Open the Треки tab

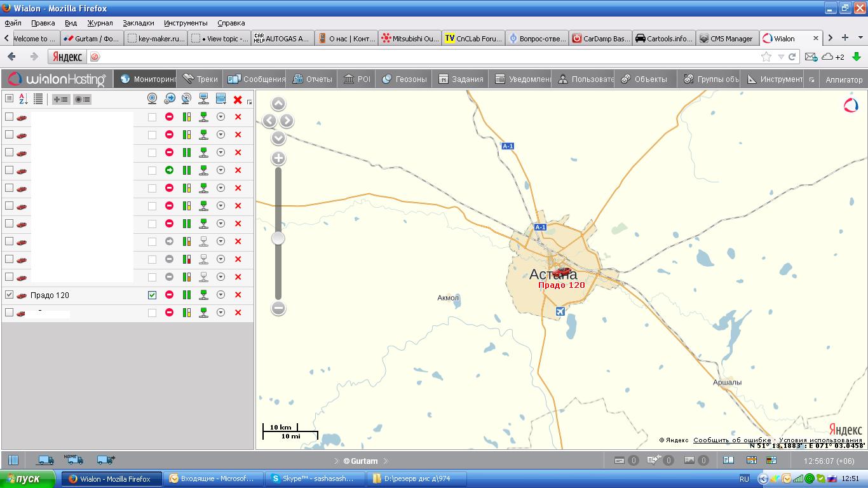pos(200,79)
